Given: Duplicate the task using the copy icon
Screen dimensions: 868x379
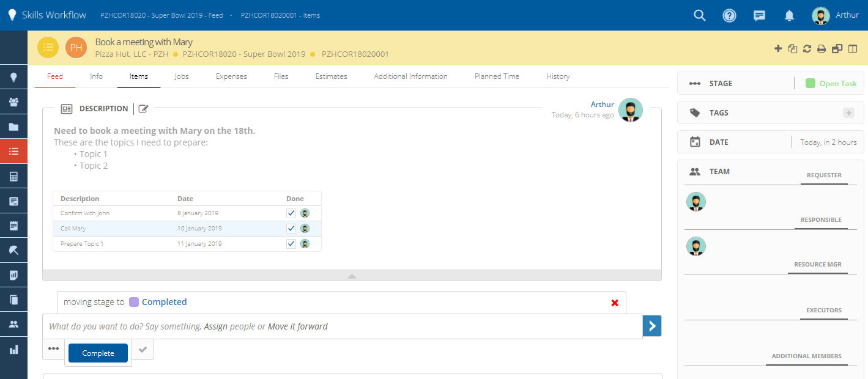Looking at the screenshot, I should 793,48.
